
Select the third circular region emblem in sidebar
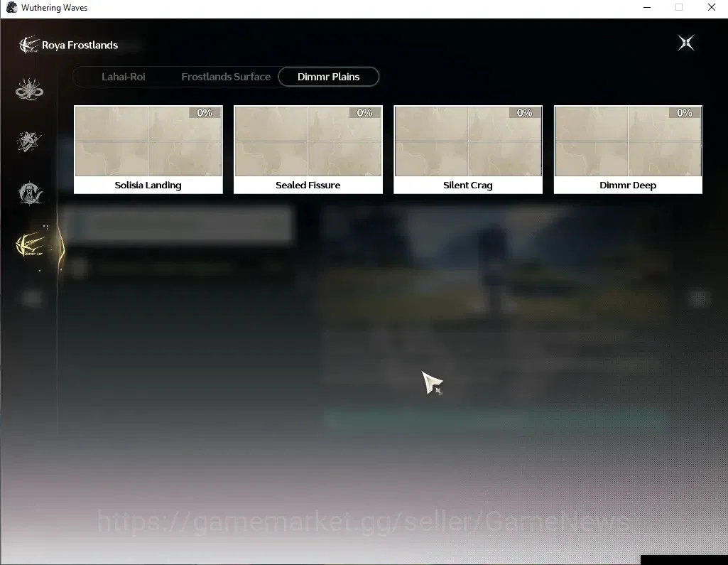(30, 193)
